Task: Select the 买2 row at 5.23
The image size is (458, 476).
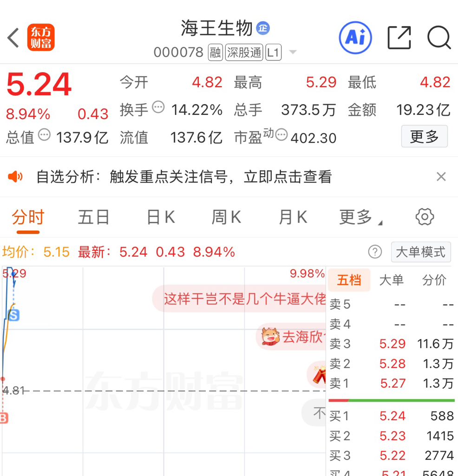Action: click(392, 436)
